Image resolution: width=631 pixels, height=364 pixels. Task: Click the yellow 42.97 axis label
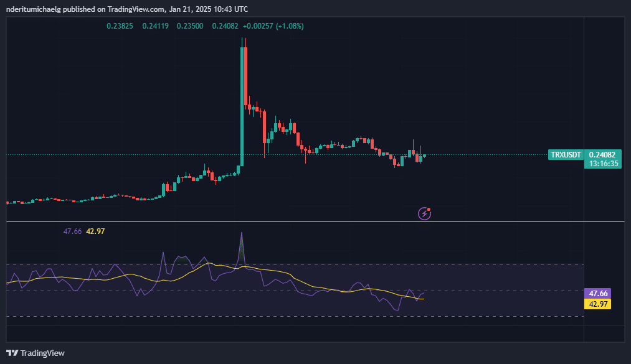pos(597,304)
